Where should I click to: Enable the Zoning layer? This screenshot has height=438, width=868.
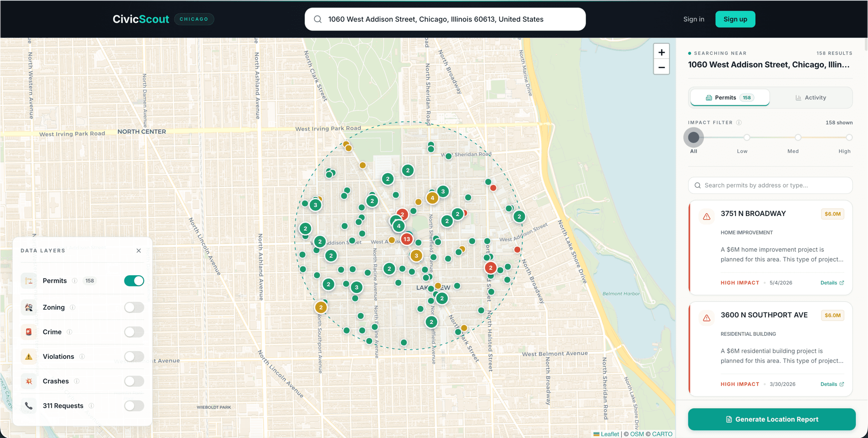tap(134, 307)
